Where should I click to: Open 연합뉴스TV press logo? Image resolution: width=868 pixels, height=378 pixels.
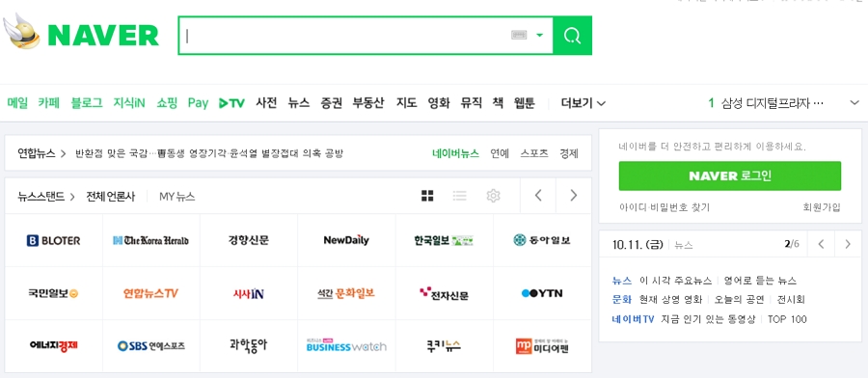151,293
